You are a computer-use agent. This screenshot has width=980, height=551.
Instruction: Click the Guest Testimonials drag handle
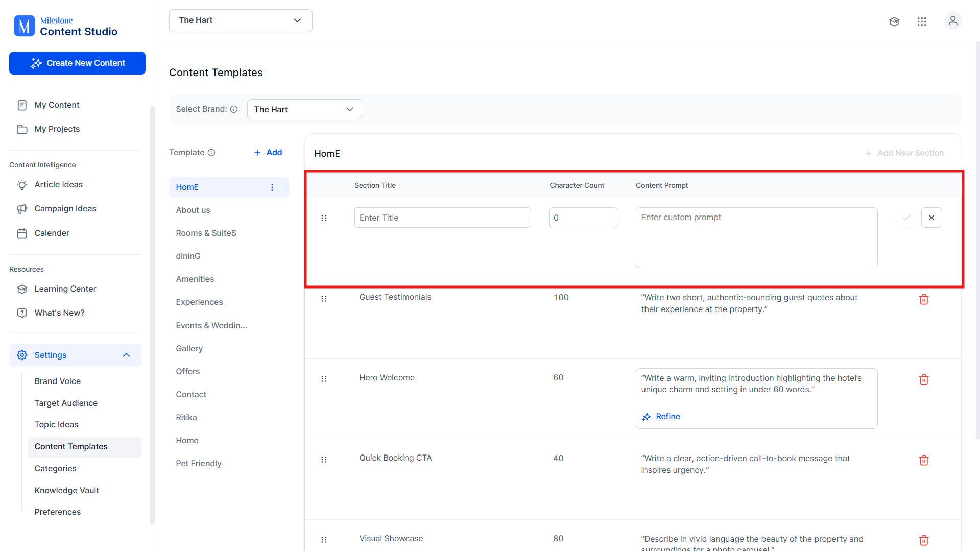324,299
